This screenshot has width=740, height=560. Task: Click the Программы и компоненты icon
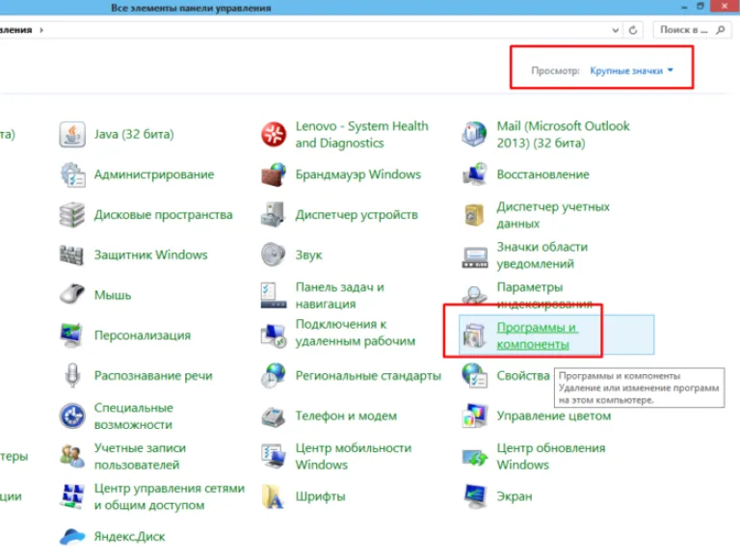coord(474,335)
